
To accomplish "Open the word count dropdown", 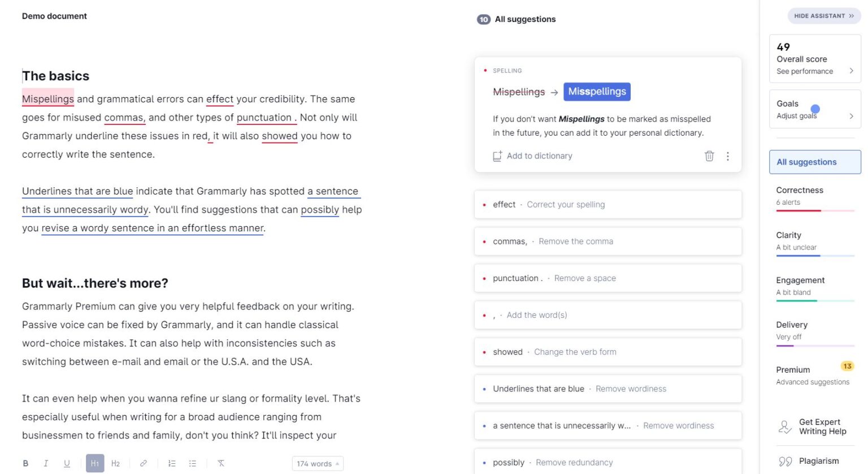I will pyautogui.click(x=318, y=463).
